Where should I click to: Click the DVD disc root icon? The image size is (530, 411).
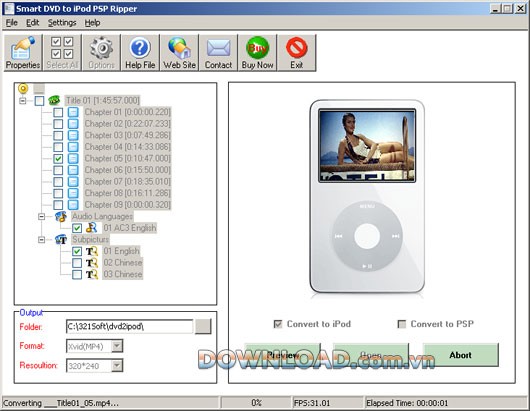(23, 89)
